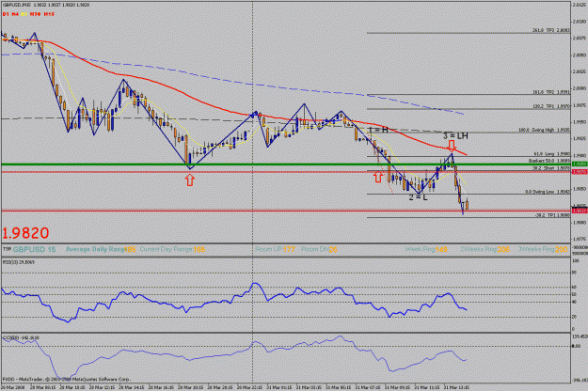Click the GBPUSD 15 label in the TSR panel
Viewport: 588px width, 391px height.
coord(34,249)
